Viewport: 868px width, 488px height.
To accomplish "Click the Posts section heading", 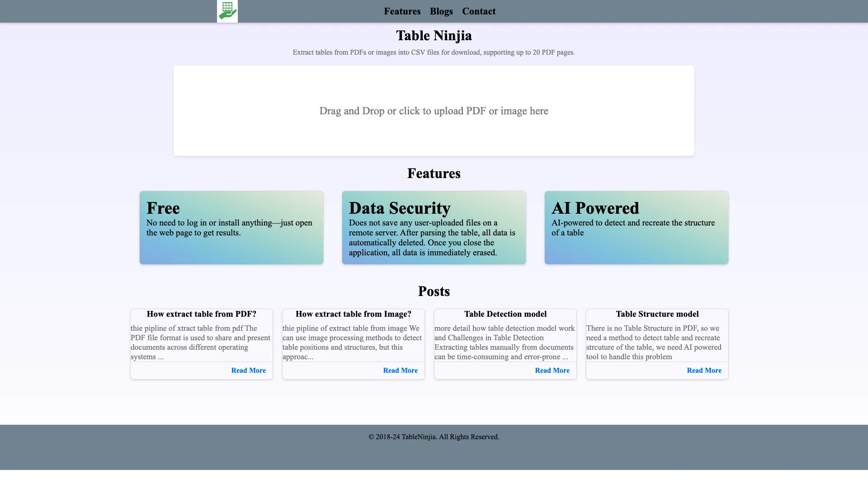I will click(434, 291).
